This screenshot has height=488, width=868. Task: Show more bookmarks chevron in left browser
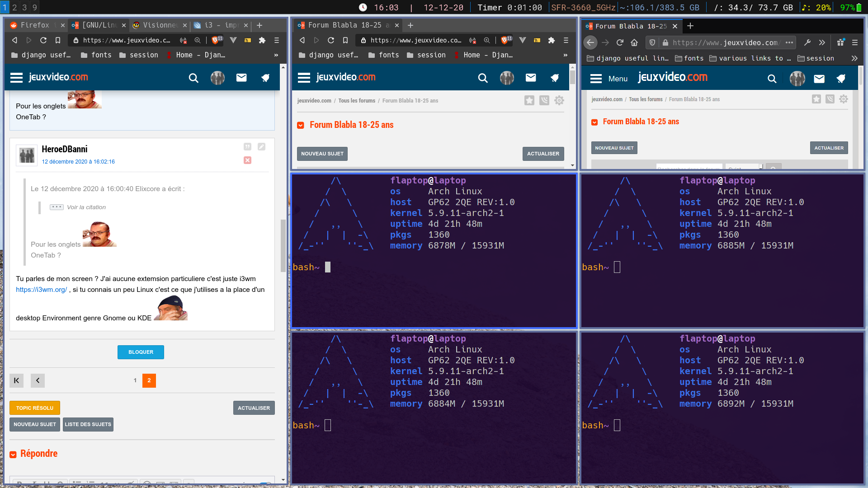coord(276,55)
